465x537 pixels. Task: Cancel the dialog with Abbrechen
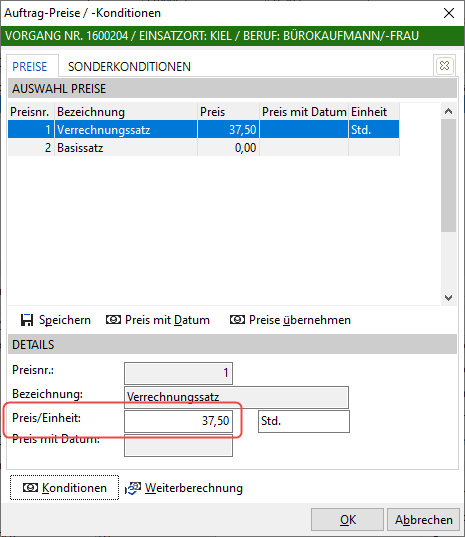(x=424, y=520)
